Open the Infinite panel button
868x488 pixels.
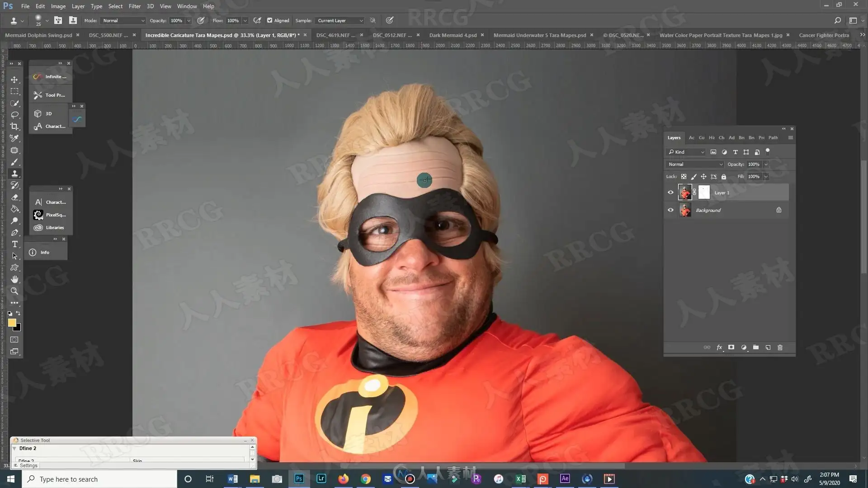tap(50, 77)
